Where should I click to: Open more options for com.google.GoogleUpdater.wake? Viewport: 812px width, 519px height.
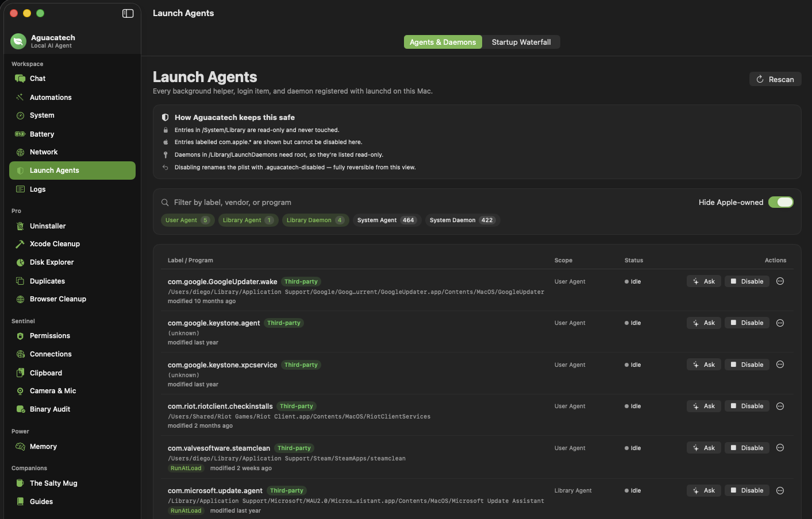coord(780,281)
